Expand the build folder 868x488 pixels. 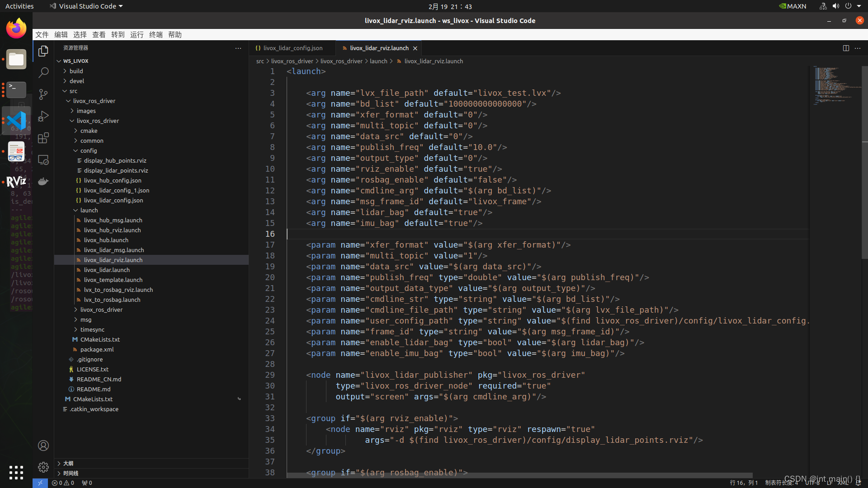[x=65, y=71]
